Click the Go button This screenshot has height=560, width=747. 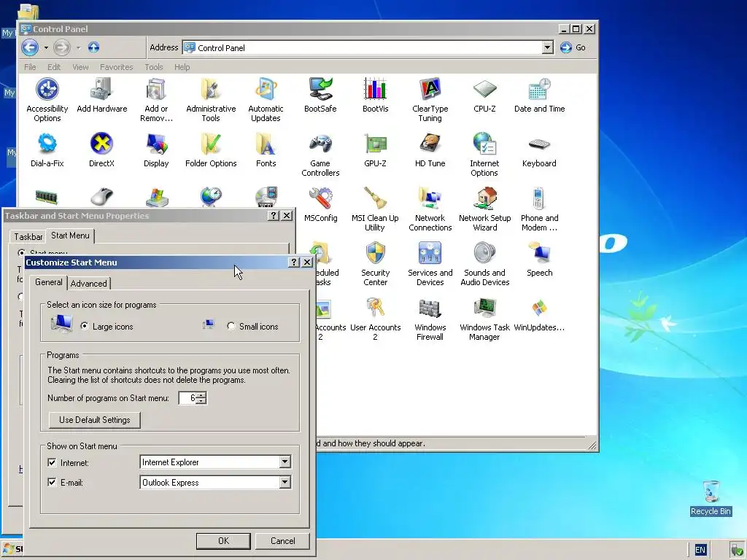[x=573, y=47]
